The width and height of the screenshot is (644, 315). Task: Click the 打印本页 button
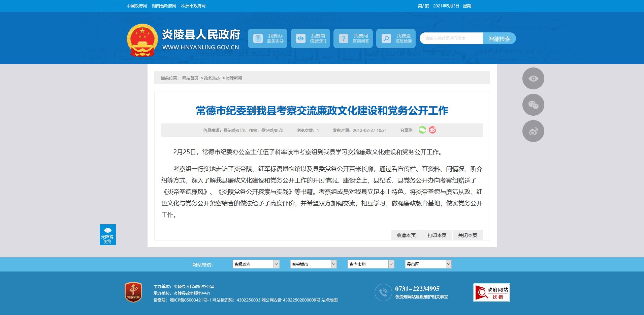[x=437, y=235]
